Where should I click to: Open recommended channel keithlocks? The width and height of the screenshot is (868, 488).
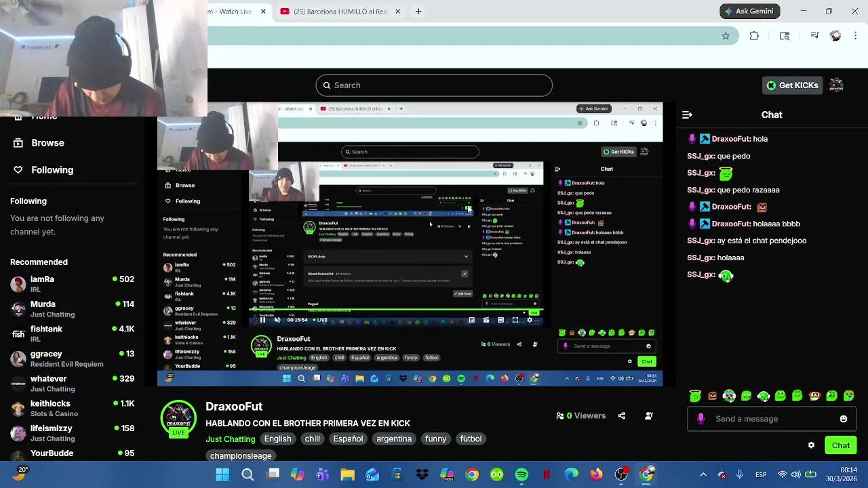tap(72, 408)
